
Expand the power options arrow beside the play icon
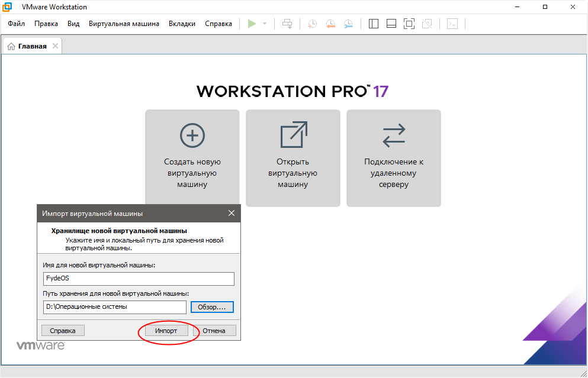coord(265,24)
